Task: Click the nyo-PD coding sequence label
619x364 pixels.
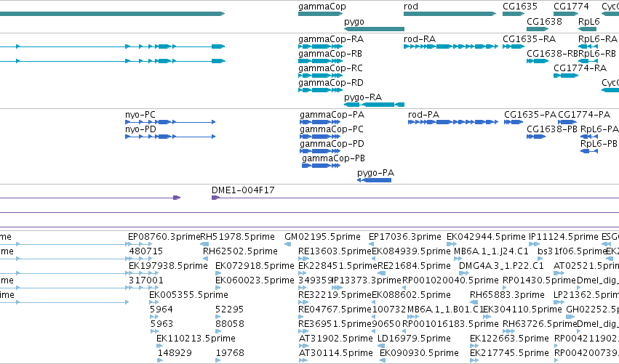Action: (x=140, y=129)
